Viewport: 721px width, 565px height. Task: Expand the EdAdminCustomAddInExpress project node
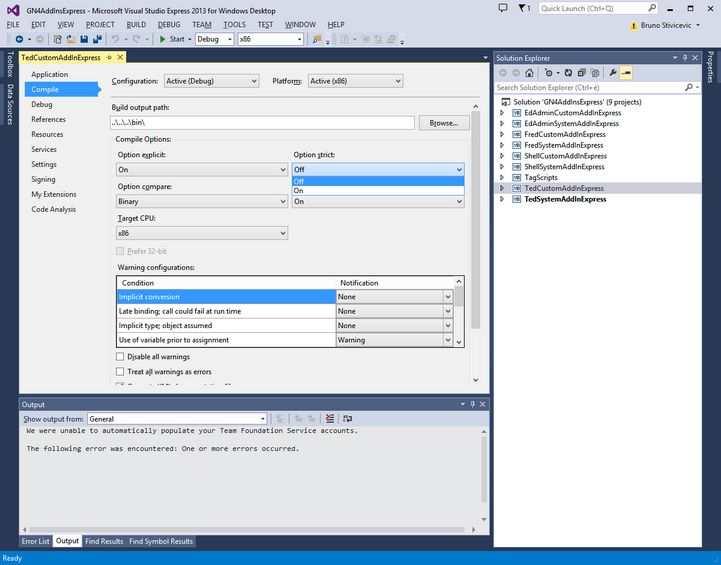coord(502,113)
